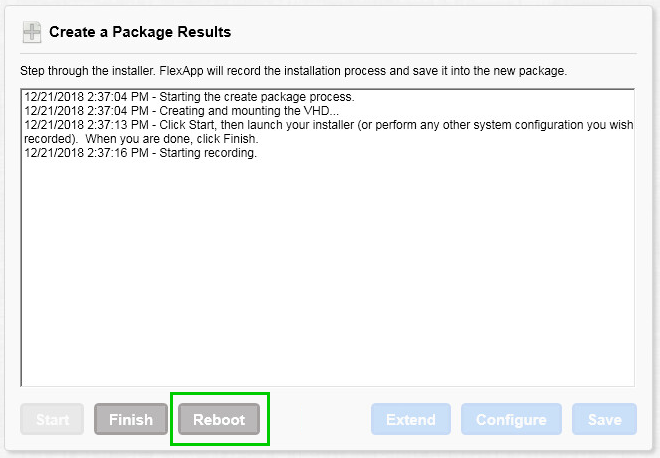Select the Creating and mounting the VHD log line
This screenshot has height=458, width=660.
click(x=181, y=111)
